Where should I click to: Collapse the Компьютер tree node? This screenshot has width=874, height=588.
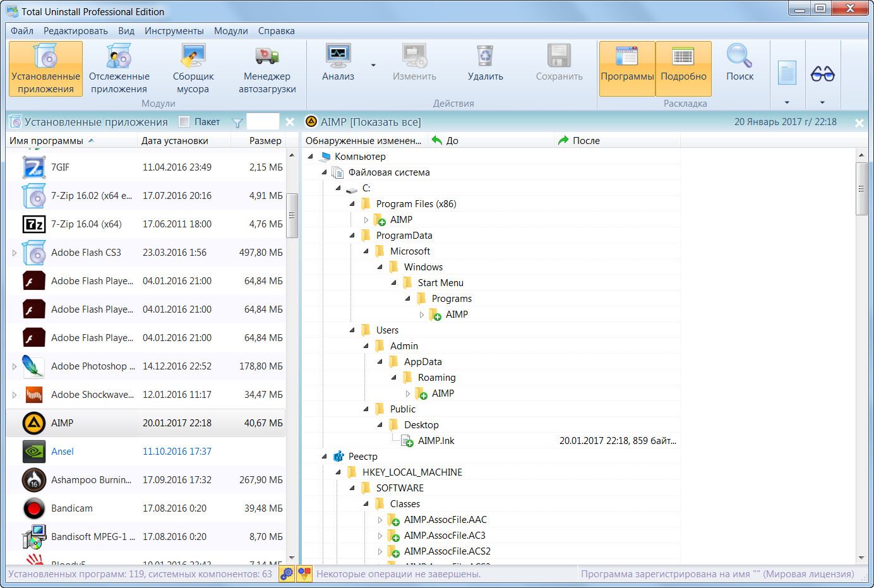[311, 157]
